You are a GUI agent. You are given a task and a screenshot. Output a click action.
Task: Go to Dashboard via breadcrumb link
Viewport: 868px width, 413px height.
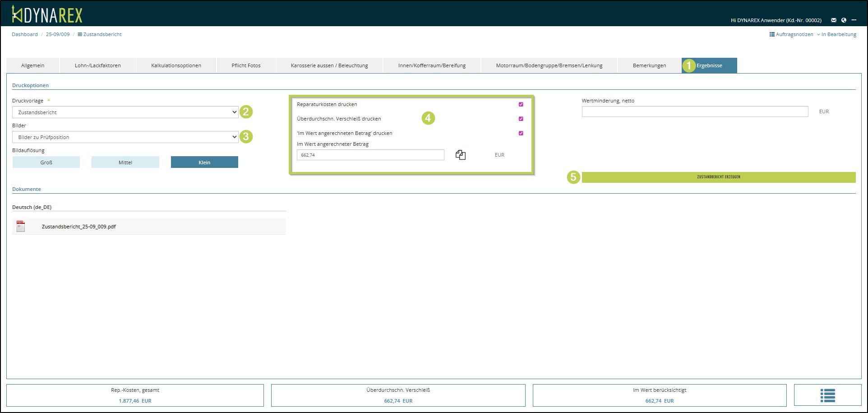(x=25, y=34)
